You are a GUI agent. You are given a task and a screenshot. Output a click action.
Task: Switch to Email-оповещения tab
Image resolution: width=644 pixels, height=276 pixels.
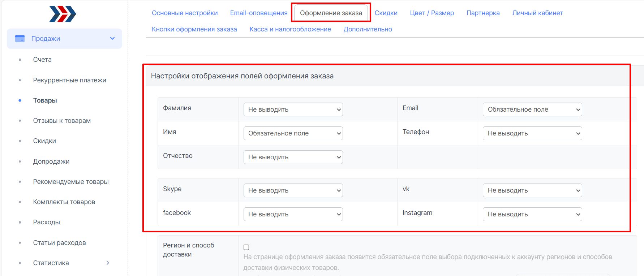[259, 13]
